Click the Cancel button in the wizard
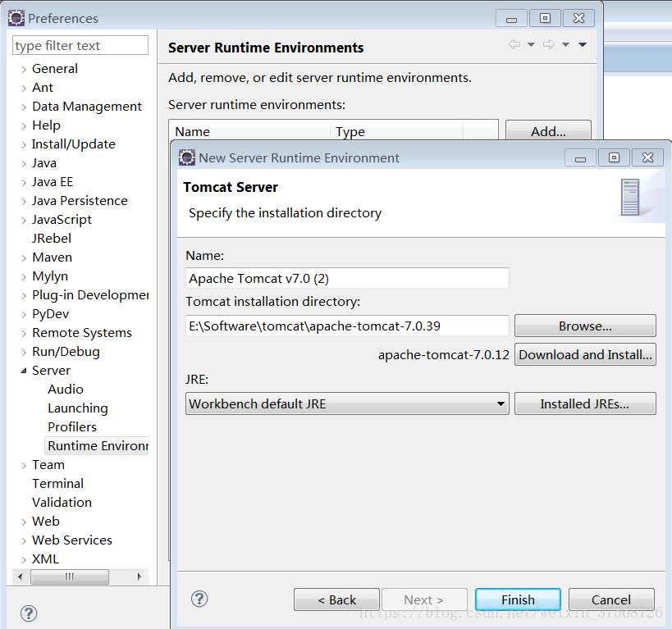 coord(611,599)
